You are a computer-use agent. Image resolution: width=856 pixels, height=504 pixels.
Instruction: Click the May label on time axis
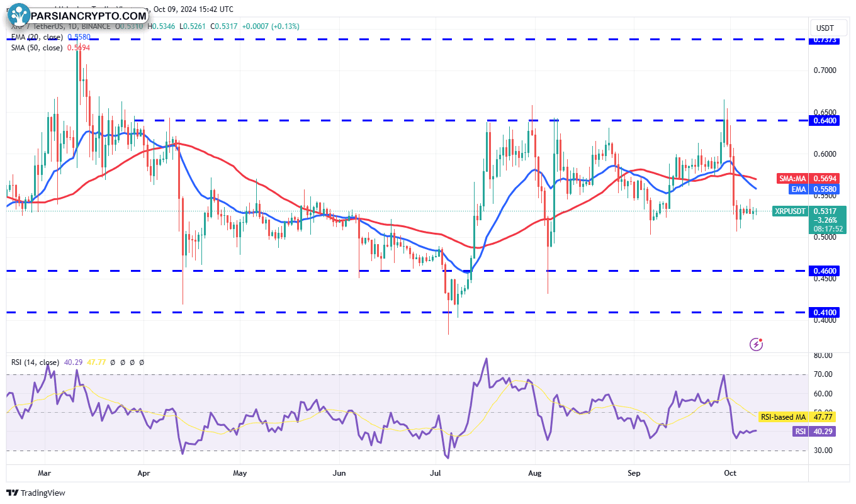[240, 472]
